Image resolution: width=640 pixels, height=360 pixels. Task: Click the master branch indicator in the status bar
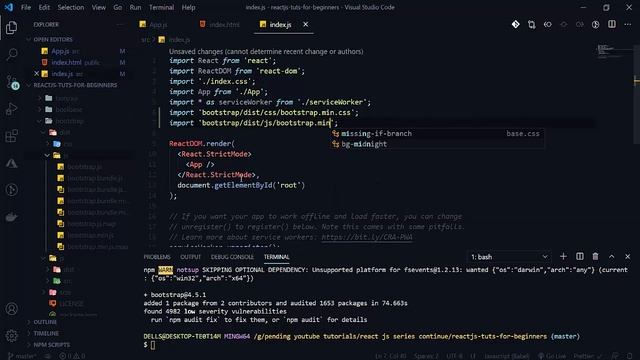[x=22, y=356]
